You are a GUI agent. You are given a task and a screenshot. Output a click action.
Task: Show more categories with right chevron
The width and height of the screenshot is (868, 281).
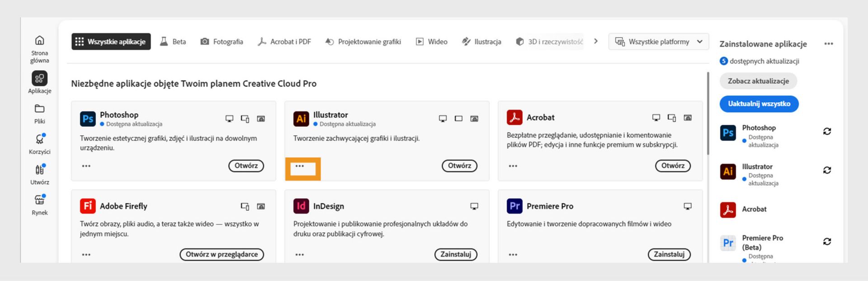[596, 41]
